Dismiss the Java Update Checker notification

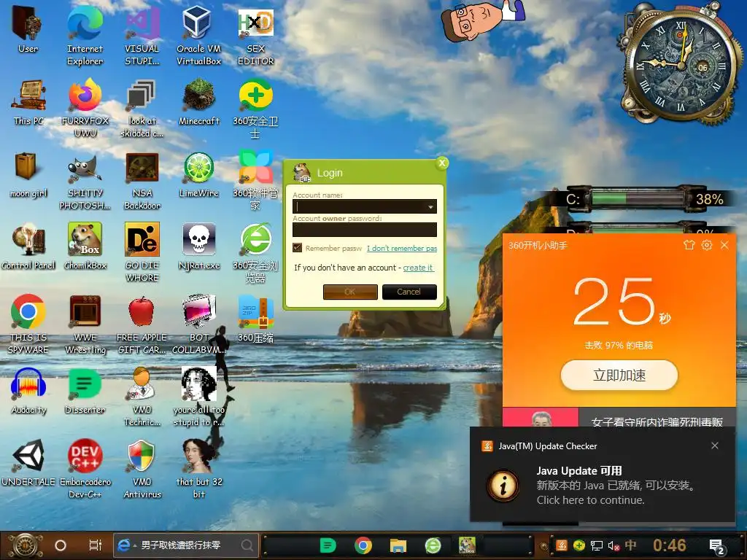pos(715,446)
